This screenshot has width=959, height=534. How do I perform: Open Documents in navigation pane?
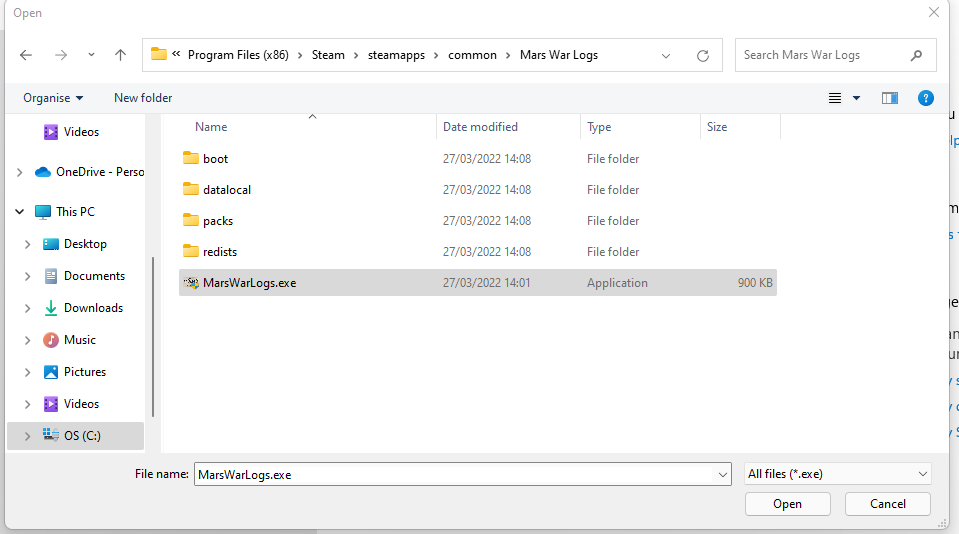[x=84, y=276]
